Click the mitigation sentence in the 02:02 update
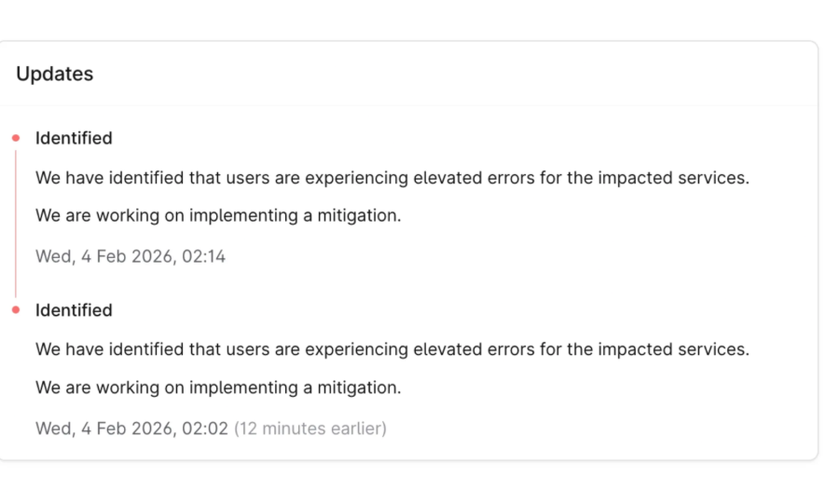This screenshot has height=504, width=840. (x=218, y=388)
